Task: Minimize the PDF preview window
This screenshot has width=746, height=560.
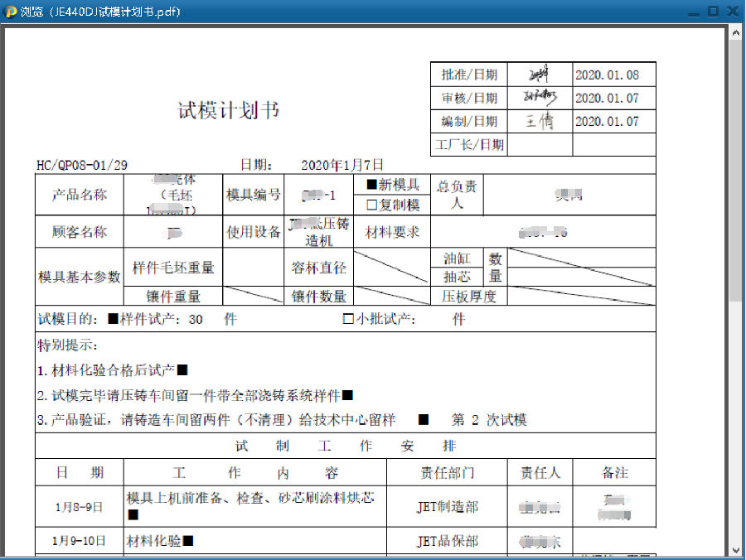Action: point(692,12)
